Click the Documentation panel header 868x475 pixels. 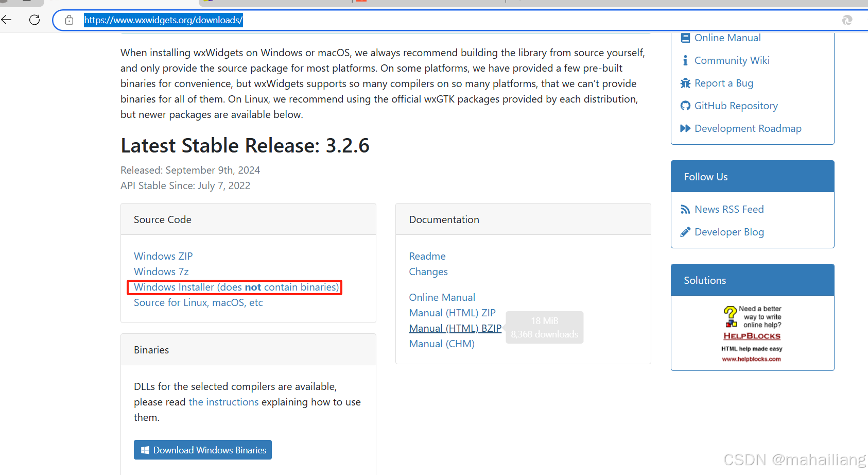coord(523,219)
